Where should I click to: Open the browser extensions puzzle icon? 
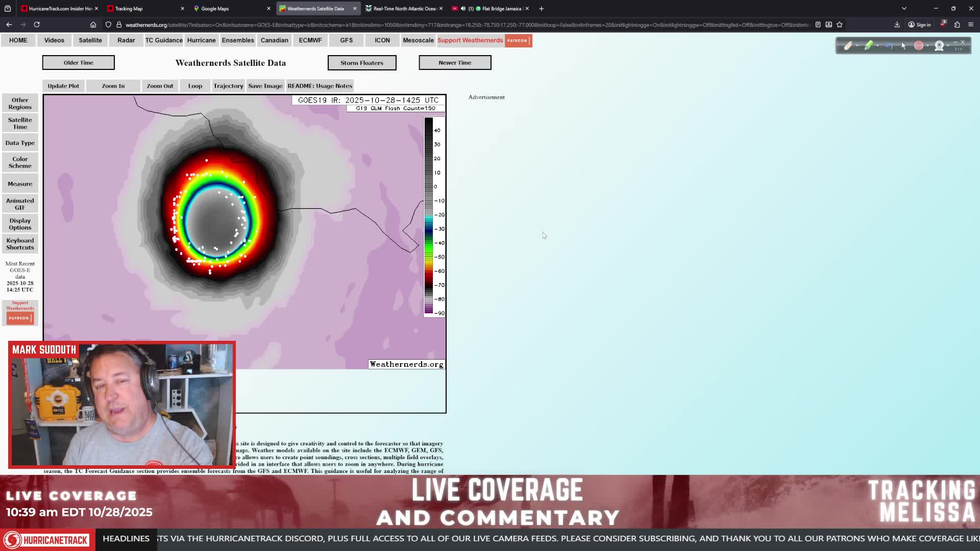tap(957, 24)
